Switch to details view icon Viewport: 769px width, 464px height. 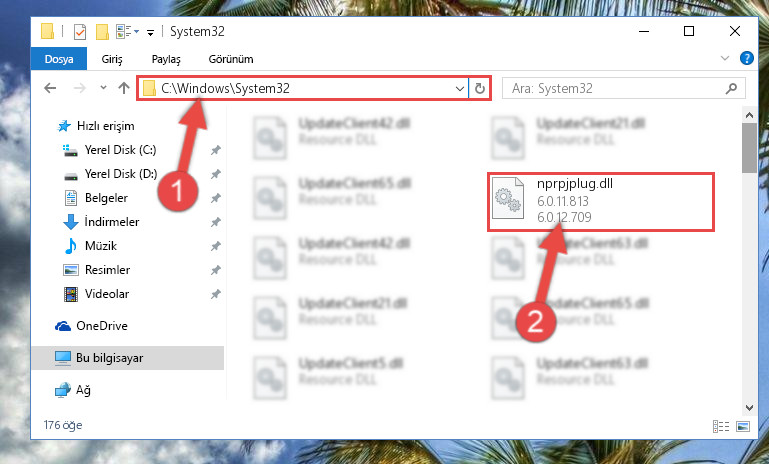tap(720, 426)
